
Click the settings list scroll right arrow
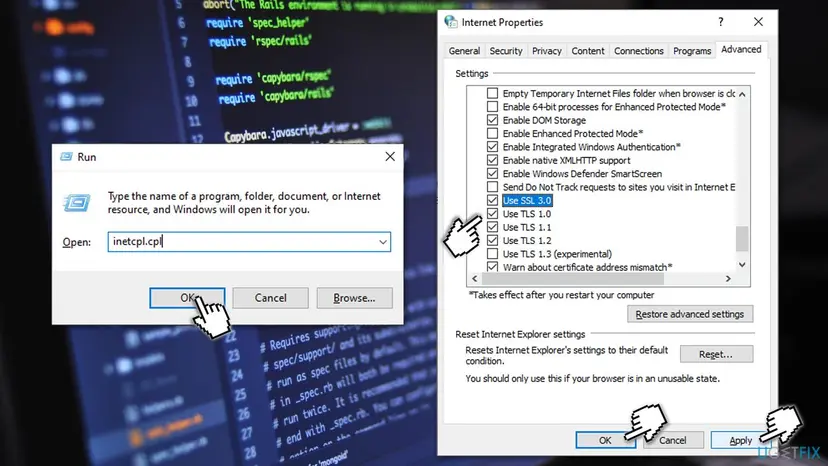pos(728,278)
